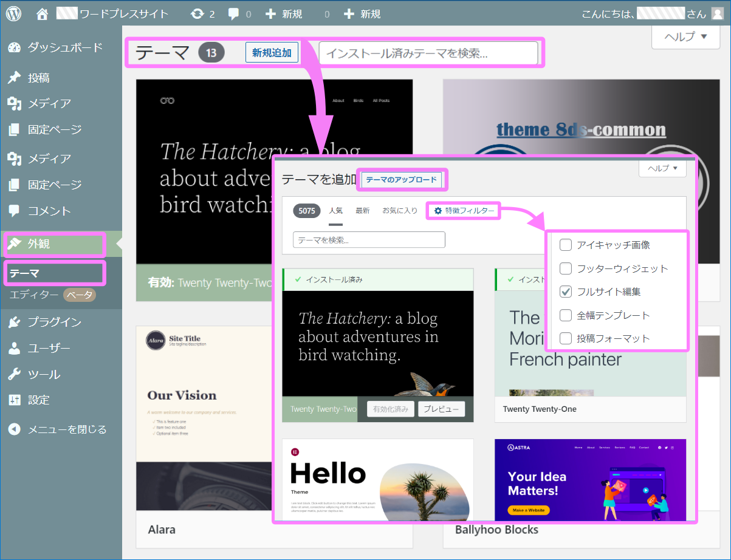731x560 pixels.
Task: Expand the ヘルプ dropdown in the theme panel
Action: pyautogui.click(x=662, y=168)
